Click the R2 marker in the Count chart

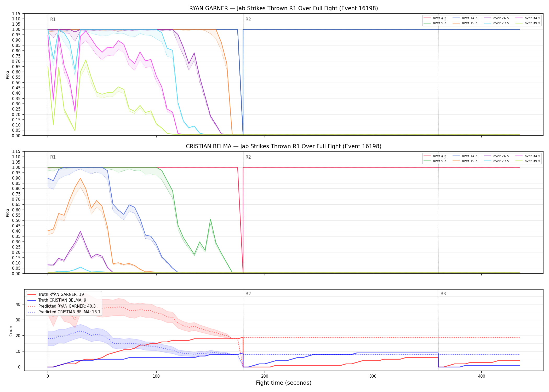(248, 294)
